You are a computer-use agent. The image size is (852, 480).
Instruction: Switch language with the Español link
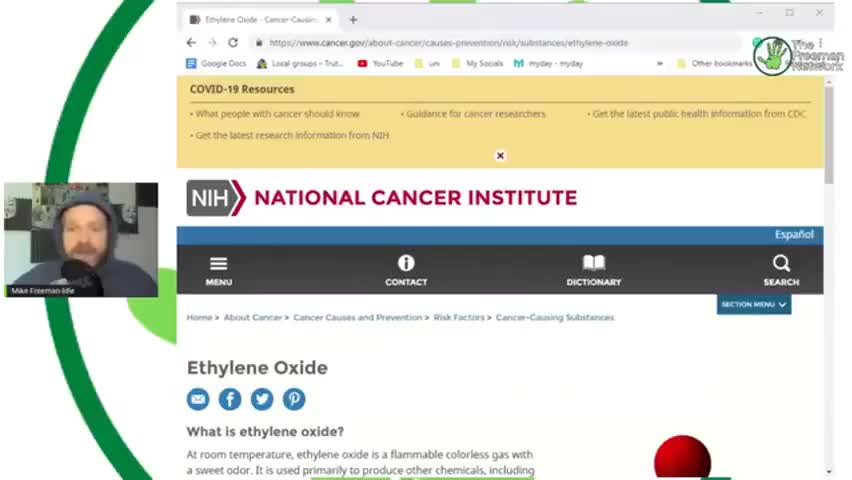click(x=794, y=234)
